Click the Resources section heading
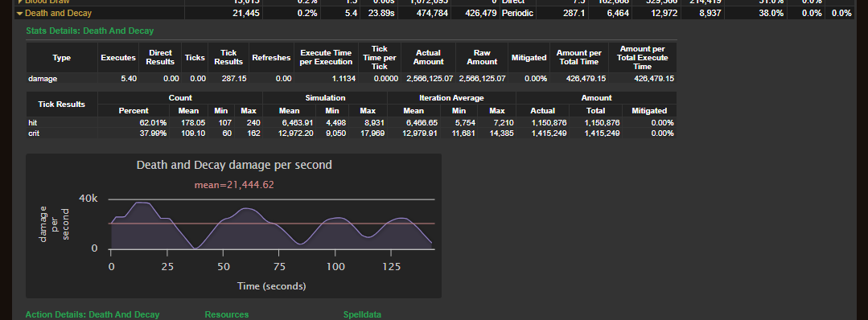The width and height of the screenshot is (868, 320). click(x=226, y=314)
